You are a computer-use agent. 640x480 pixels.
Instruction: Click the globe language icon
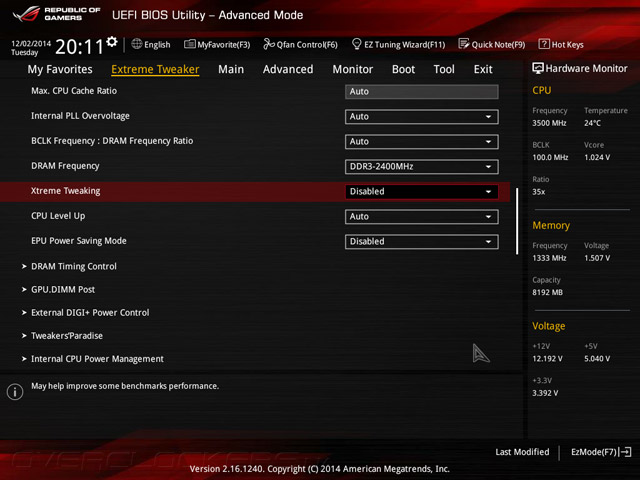(x=137, y=44)
